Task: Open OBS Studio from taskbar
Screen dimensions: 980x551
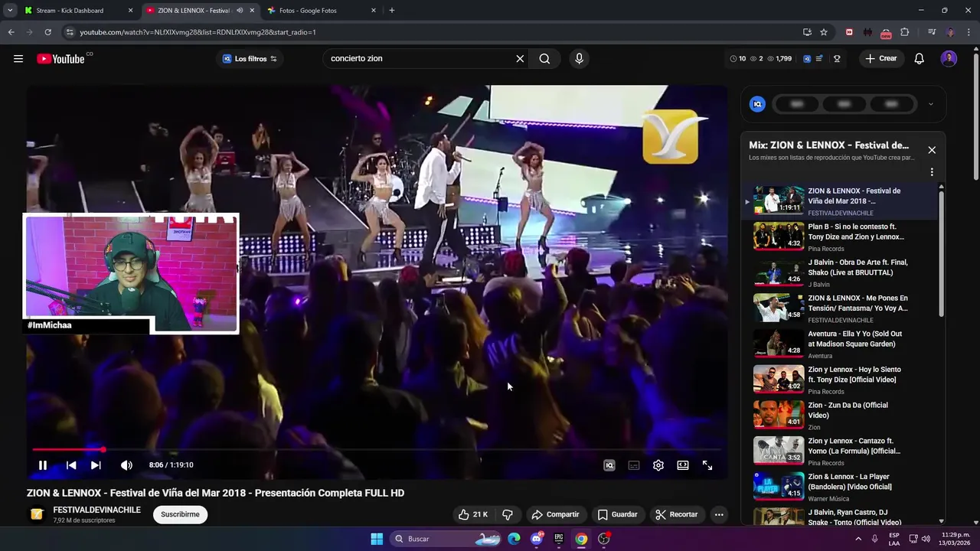Action: click(604, 539)
